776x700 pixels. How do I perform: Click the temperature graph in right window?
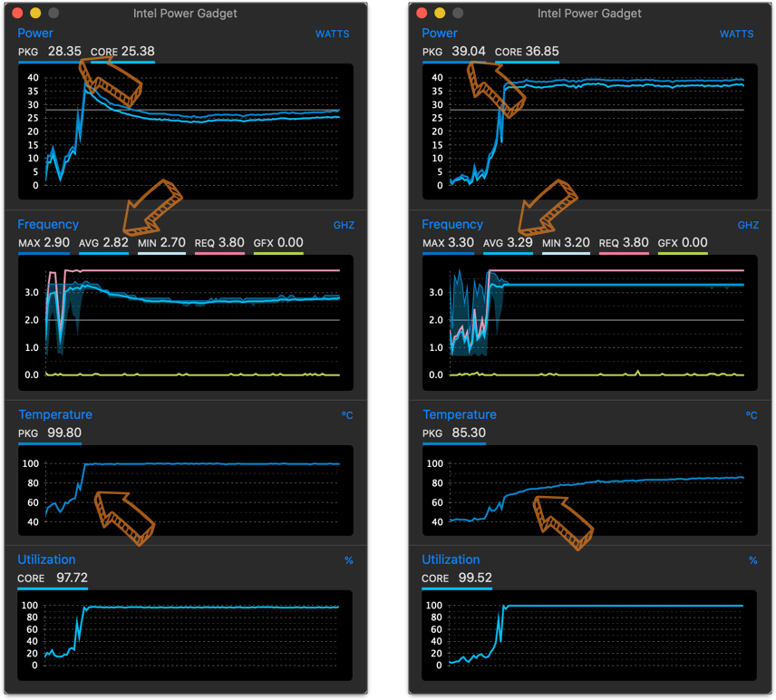pyautogui.click(x=590, y=491)
